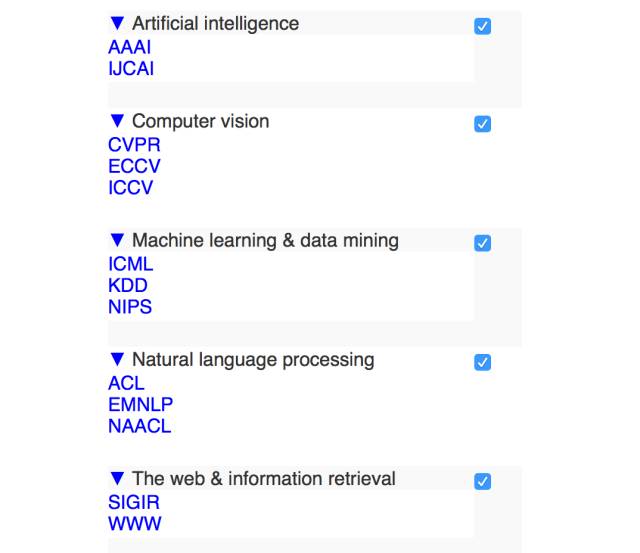640x553 pixels.
Task: Toggle the web & information retrieval checkbox
Action: point(482,481)
